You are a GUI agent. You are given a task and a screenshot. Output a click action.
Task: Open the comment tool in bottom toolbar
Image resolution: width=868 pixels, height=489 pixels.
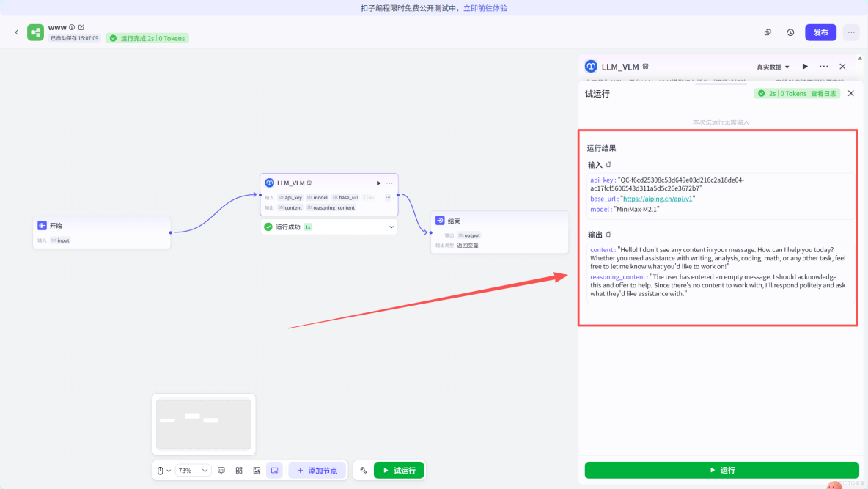point(221,470)
